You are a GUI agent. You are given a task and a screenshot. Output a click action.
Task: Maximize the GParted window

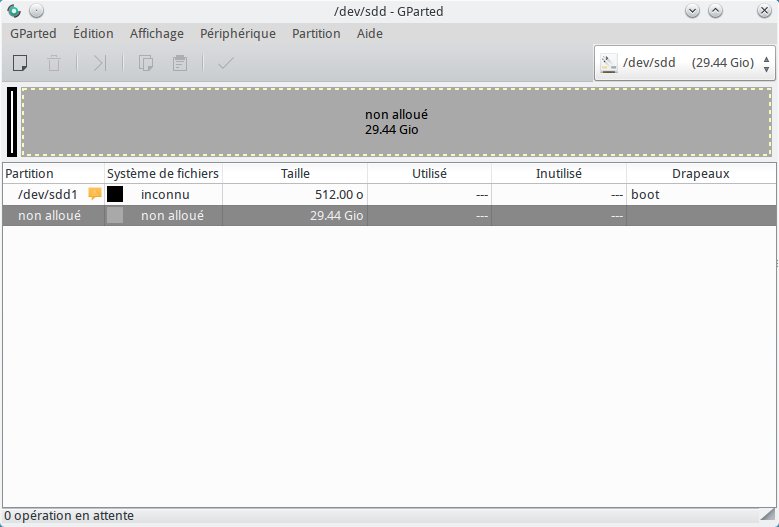715,11
